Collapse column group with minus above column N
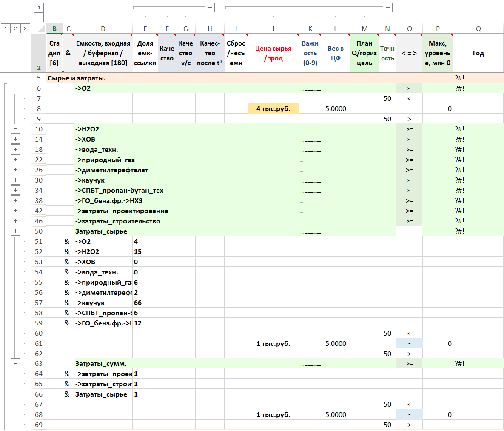The width and height of the screenshot is (504, 431). pos(387,7)
